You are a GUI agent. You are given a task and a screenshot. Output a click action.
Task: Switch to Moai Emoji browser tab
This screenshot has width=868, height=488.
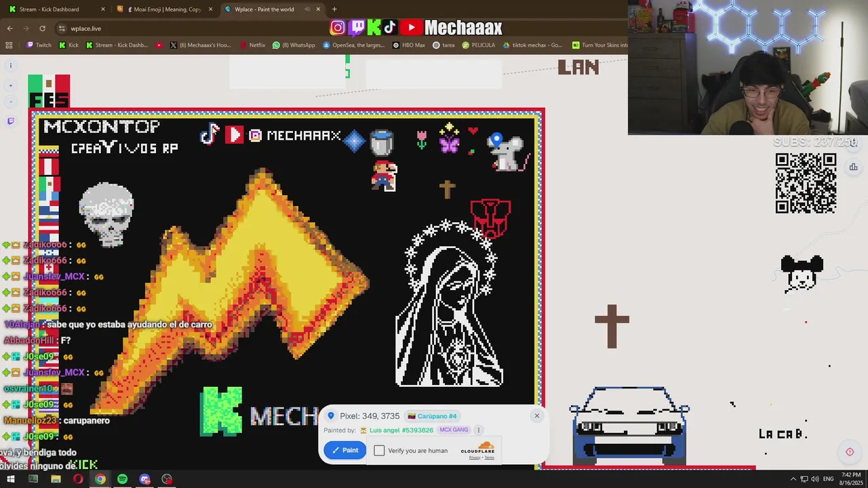point(165,9)
